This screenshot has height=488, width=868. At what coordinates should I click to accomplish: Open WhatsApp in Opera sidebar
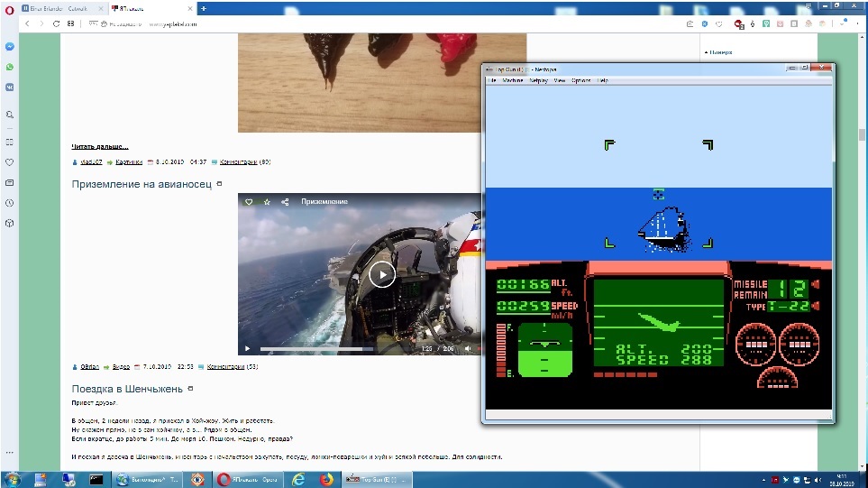tap(9, 67)
